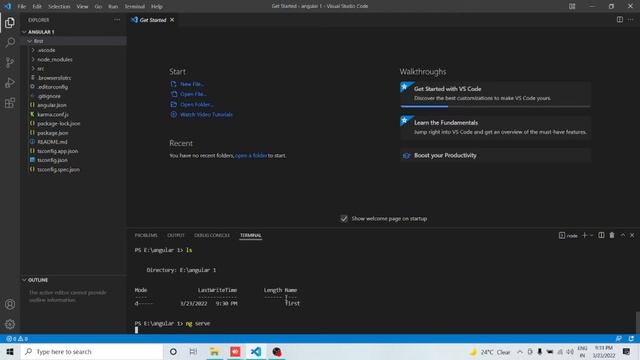Switch to the Problems panel tab
Viewport: 640px width, 360px height.
[x=146, y=236]
